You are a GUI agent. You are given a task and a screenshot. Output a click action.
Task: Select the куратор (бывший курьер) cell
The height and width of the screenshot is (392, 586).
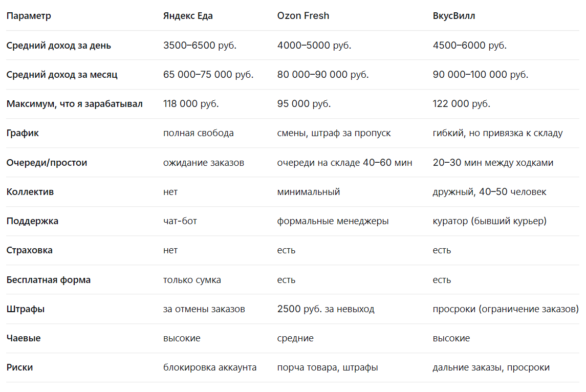coord(490,221)
